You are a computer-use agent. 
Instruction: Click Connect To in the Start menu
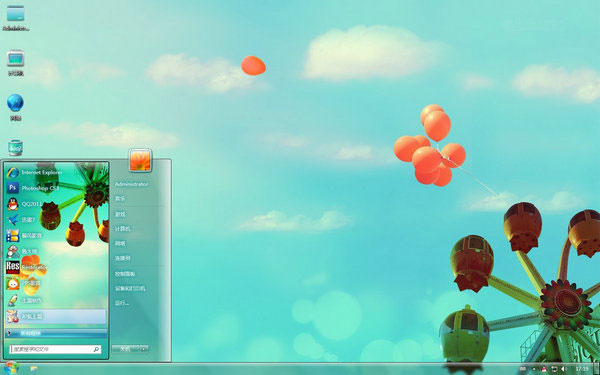coord(122,258)
